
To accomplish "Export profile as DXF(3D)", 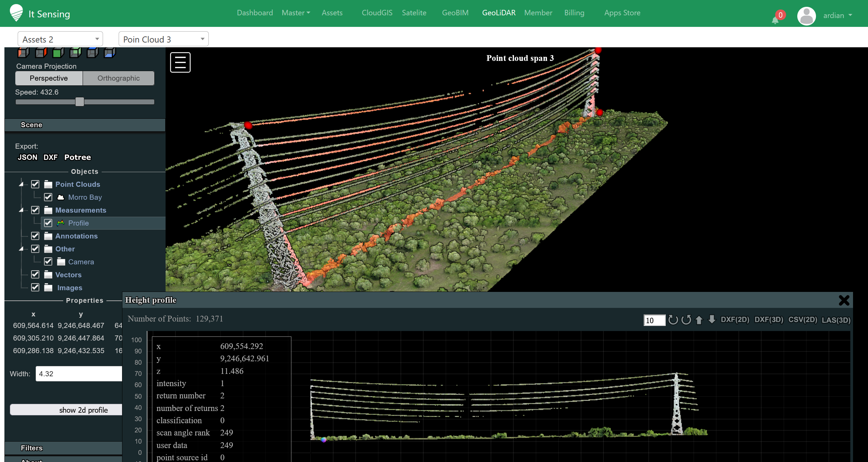I will click(x=768, y=320).
